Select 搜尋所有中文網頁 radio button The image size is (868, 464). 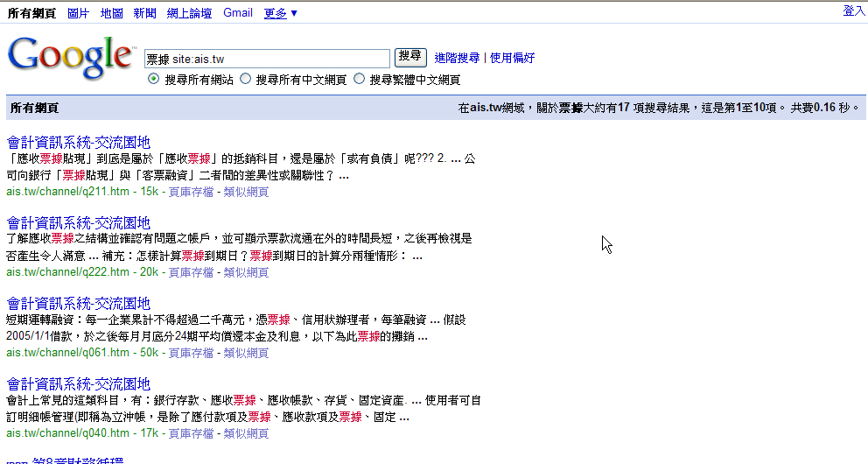click(x=245, y=79)
